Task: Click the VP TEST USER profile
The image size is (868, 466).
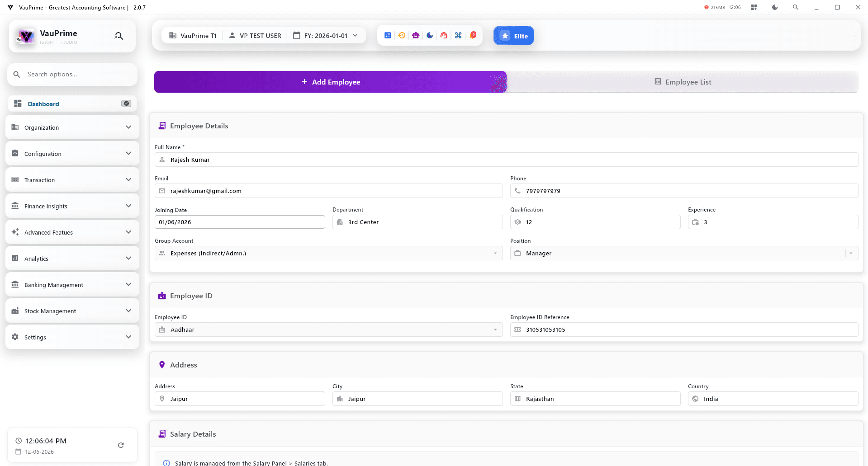Action: click(x=255, y=35)
